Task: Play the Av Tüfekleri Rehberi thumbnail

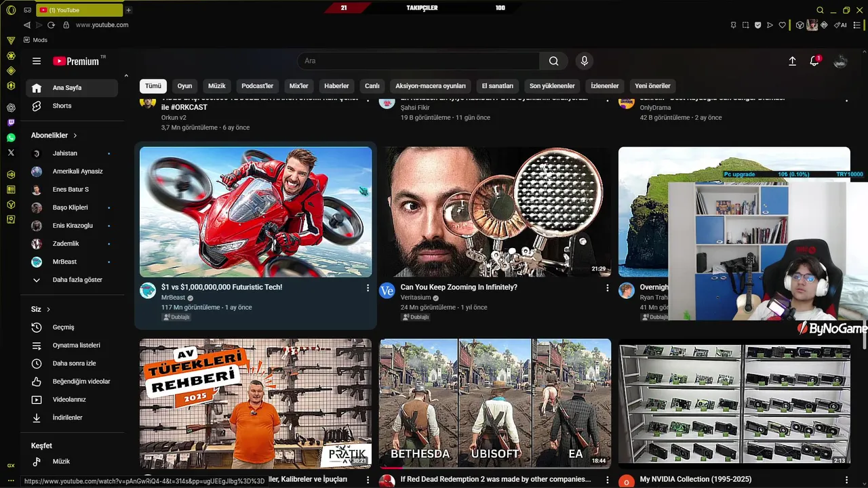Action: 256,403
